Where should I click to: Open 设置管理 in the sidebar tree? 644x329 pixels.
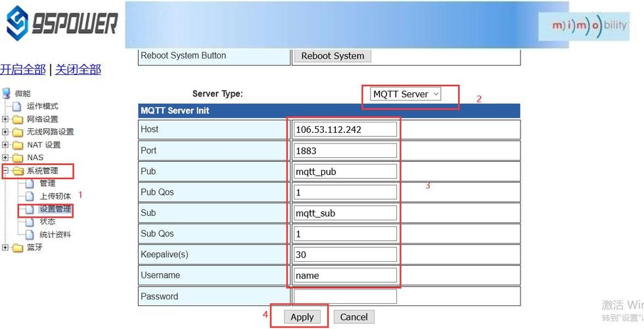click(55, 209)
